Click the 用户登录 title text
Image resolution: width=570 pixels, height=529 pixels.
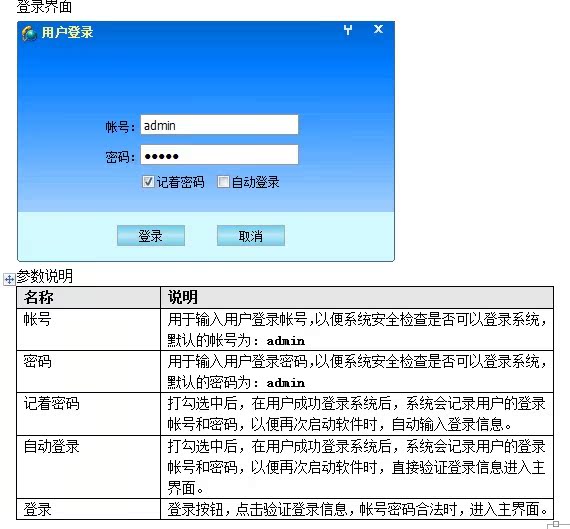pyautogui.click(x=67, y=32)
